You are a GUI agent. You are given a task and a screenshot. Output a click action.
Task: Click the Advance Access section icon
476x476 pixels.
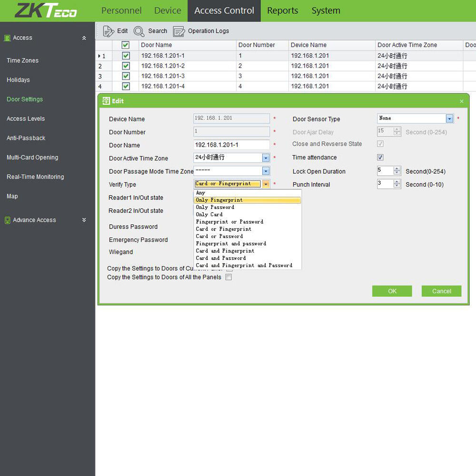(7, 220)
